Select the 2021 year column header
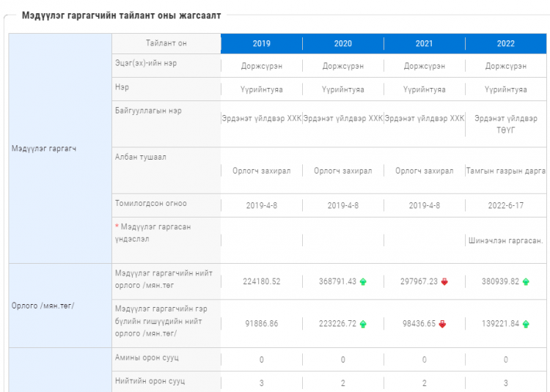Screen dimensions: 550x392 [x=425, y=43]
